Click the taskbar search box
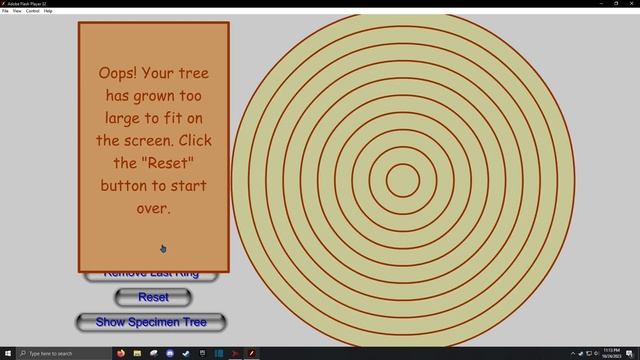Screen dimensions: 640x360 [64, 353]
